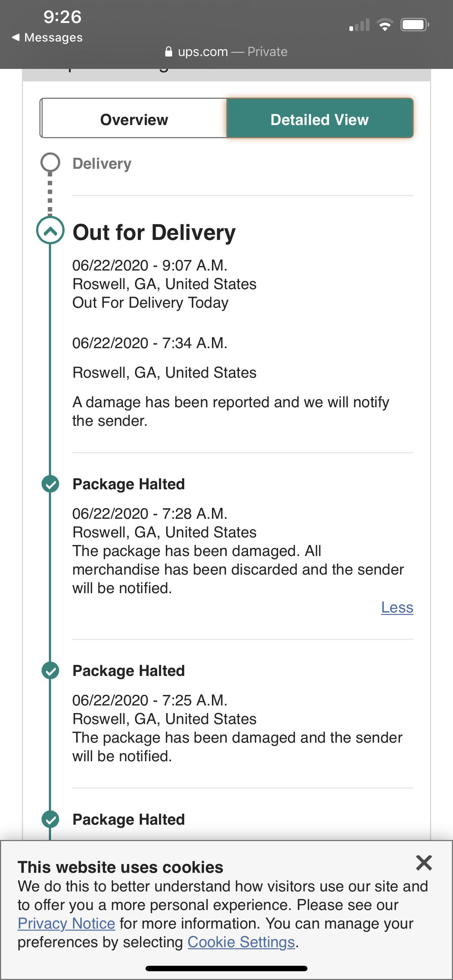Tap the Wi-Fi icon in status bar
Image resolution: width=453 pixels, height=980 pixels.
[x=384, y=25]
